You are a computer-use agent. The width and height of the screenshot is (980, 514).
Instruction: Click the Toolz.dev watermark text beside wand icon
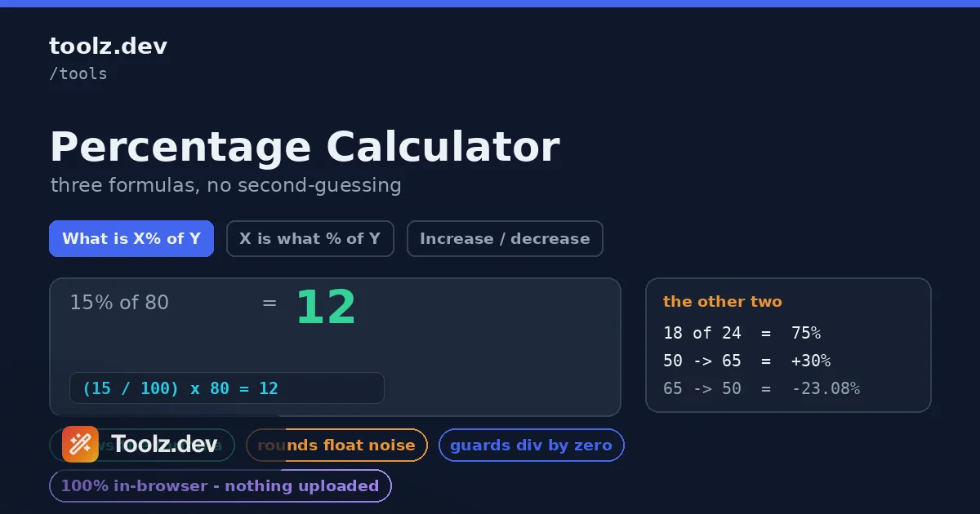coord(164,445)
